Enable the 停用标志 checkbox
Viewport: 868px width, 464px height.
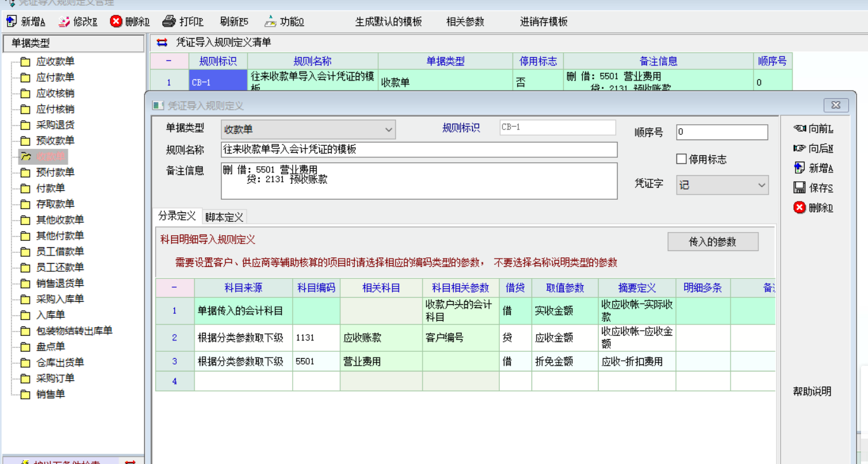click(682, 159)
